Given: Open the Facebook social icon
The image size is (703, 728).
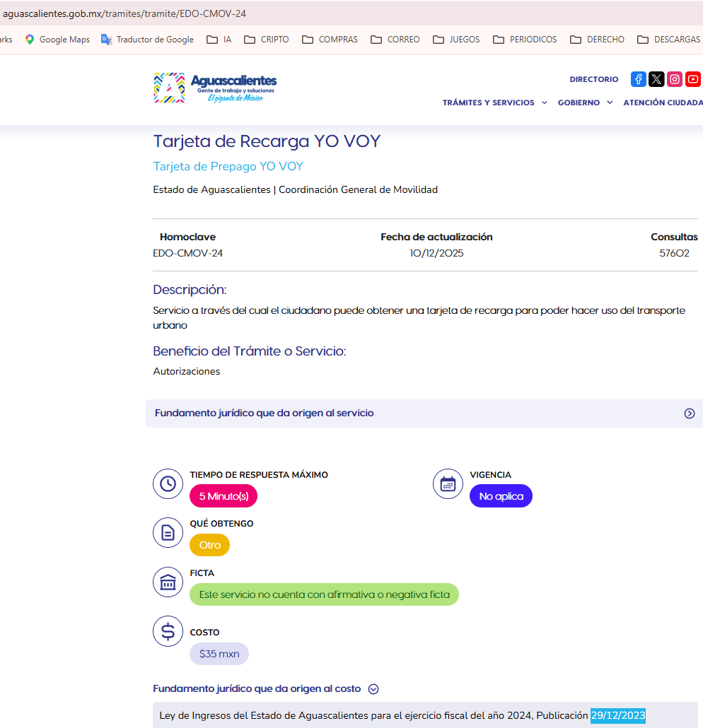Looking at the screenshot, I should [638, 79].
